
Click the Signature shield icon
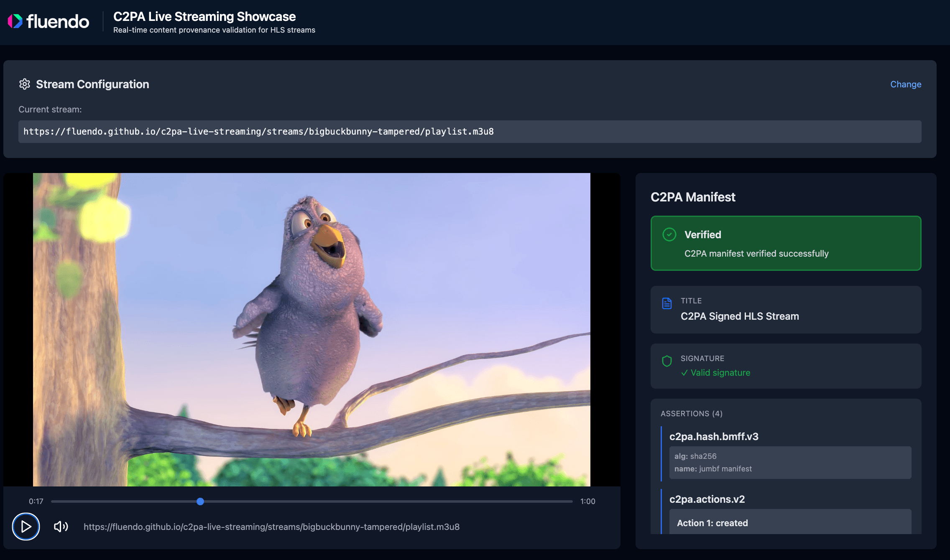coord(667,361)
